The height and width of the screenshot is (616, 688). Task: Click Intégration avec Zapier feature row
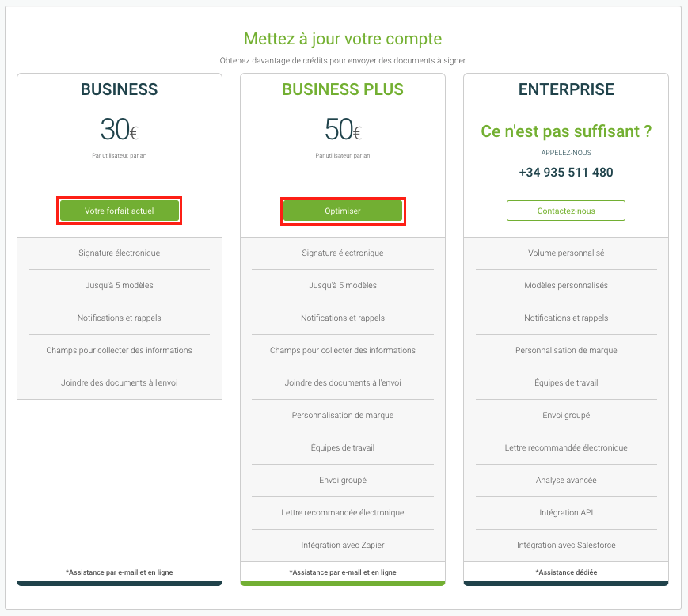point(343,546)
